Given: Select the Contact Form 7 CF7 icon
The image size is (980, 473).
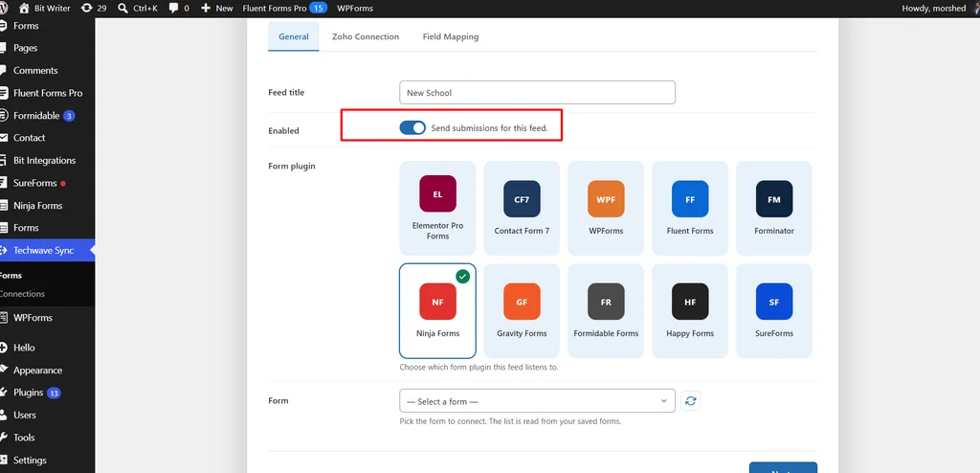Looking at the screenshot, I should tap(522, 199).
